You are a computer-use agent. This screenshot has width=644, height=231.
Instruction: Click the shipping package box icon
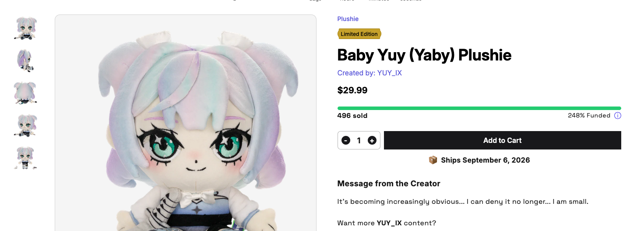coord(433,160)
